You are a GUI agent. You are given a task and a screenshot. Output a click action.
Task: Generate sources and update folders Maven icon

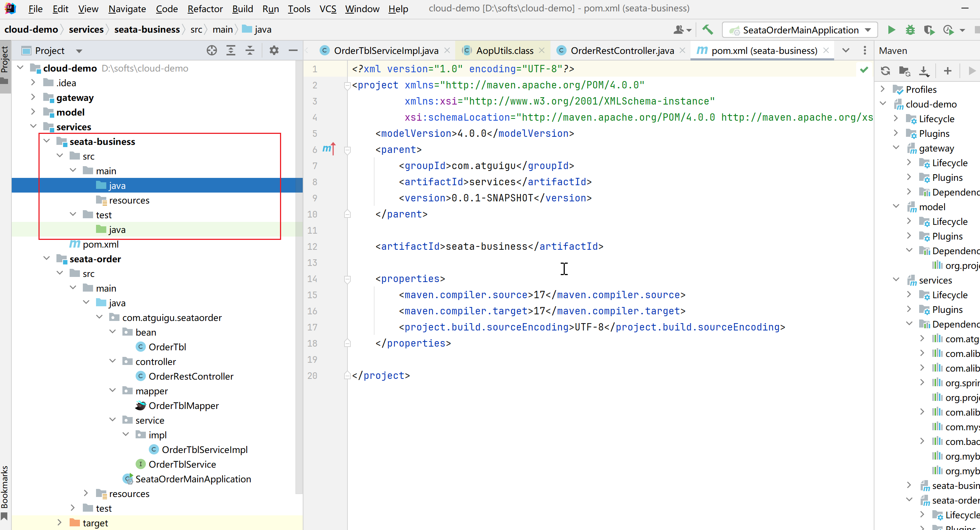(x=904, y=71)
